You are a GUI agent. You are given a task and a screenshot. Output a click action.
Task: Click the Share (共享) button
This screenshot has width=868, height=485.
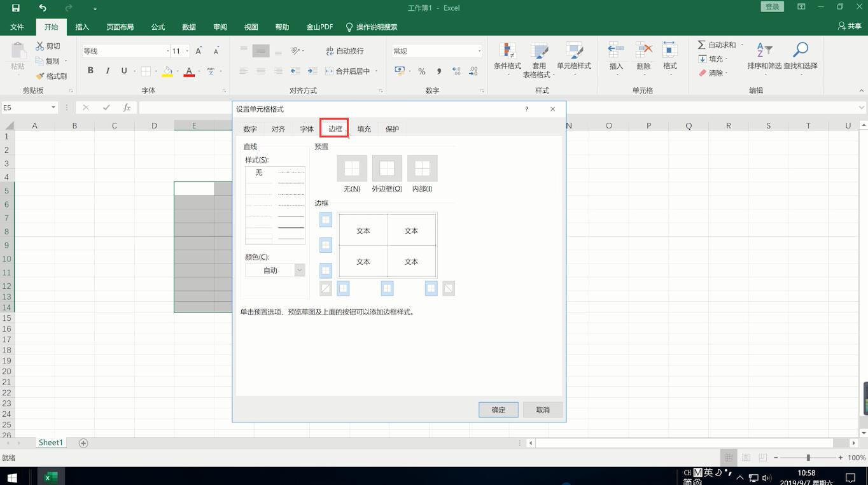click(850, 26)
